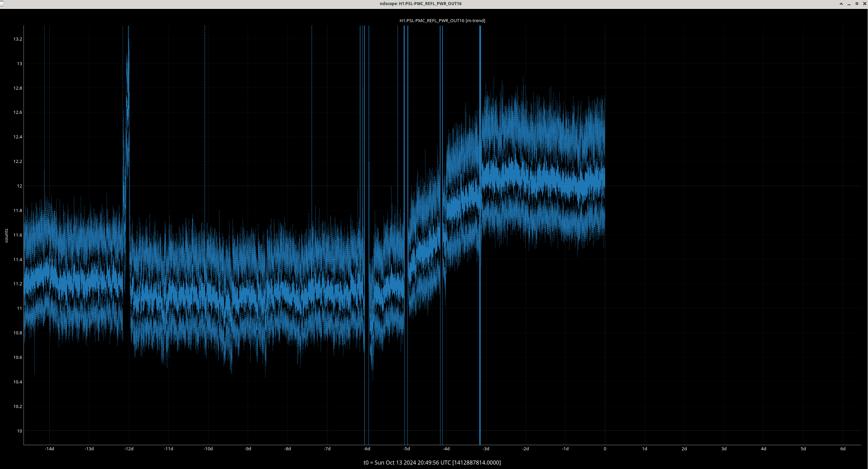Click the '11.4' y-axis tick label
The image size is (868, 469).
18,260
